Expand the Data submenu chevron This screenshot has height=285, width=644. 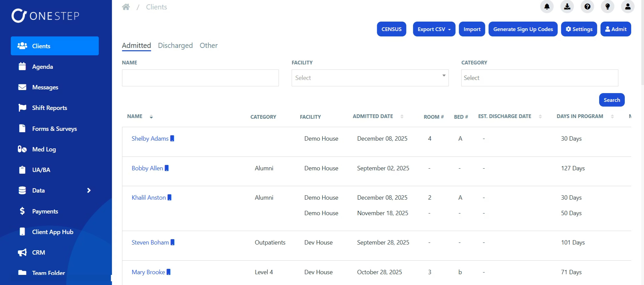pos(89,191)
